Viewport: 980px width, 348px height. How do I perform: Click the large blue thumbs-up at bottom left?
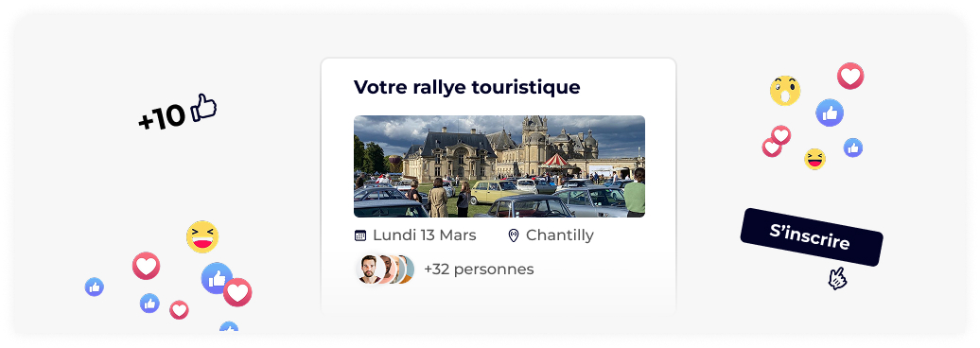coord(217,278)
